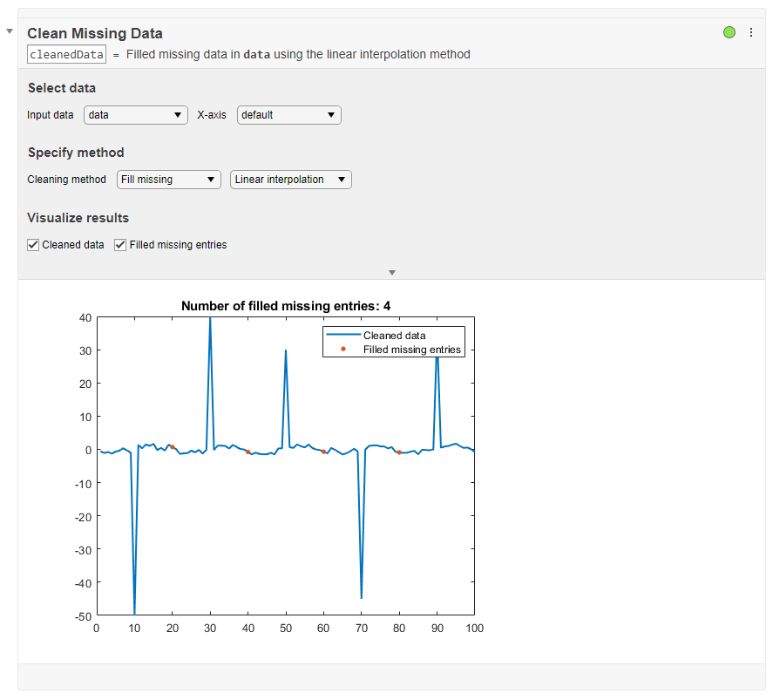The height and width of the screenshot is (700, 773).
Task: Click the Clean Missing Data title
Action: pyautogui.click(x=95, y=33)
